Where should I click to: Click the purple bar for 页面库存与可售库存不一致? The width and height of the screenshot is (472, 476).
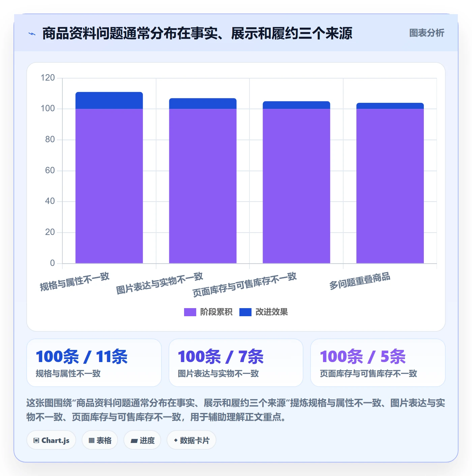pyautogui.click(x=296, y=186)
